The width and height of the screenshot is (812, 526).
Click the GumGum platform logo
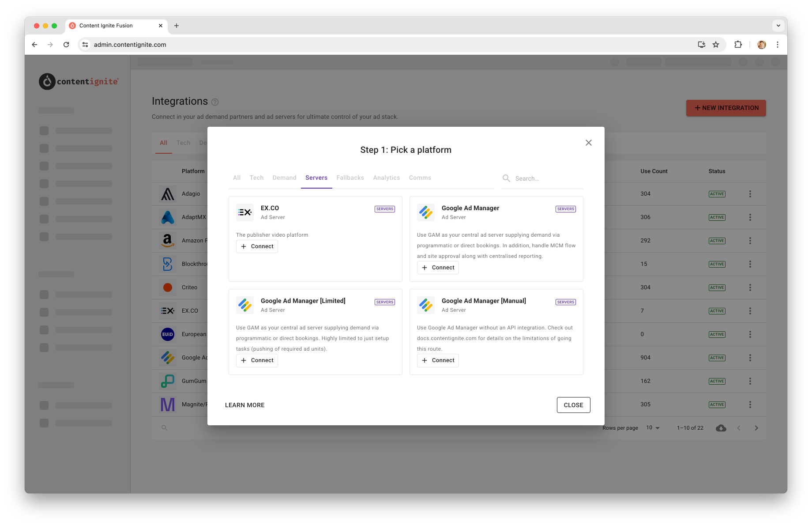tap(168, 381)
